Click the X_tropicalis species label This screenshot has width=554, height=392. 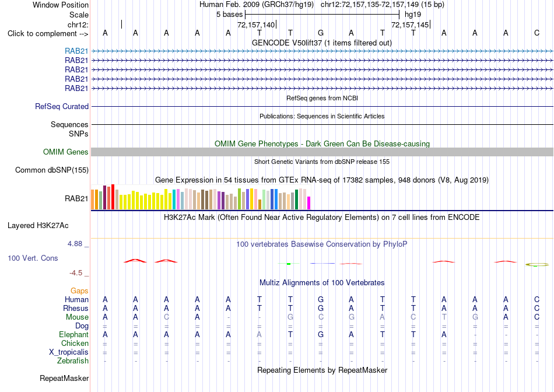69,352
